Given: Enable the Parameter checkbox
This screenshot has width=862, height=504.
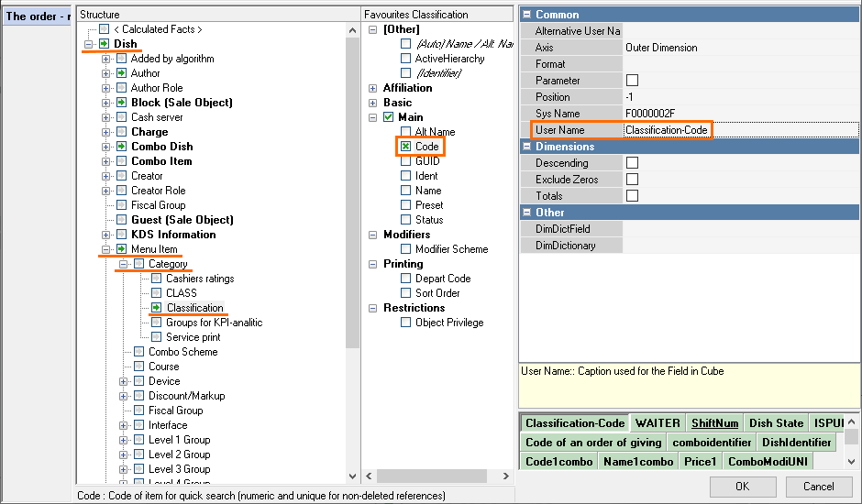Looking at the screenshot, I should pyautogui.click(x=632, y=81).
